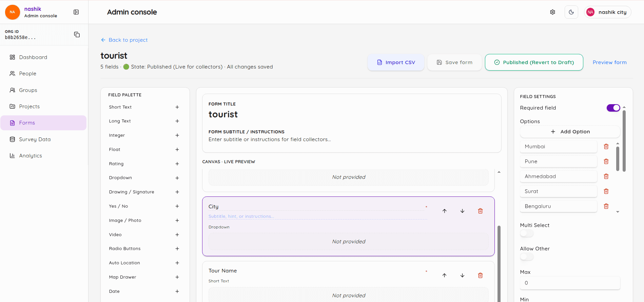Edit the form subtitle instructions field

[352, 139]
